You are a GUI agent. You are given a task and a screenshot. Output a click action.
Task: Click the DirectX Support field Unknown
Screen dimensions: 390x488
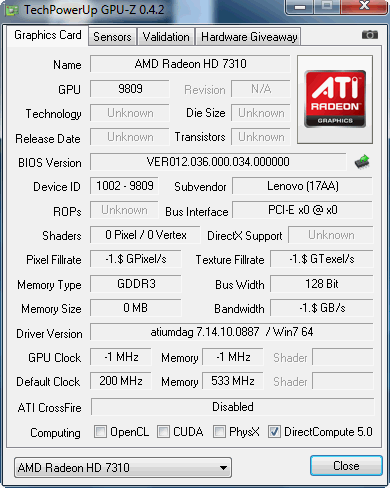tap(331, 235)
